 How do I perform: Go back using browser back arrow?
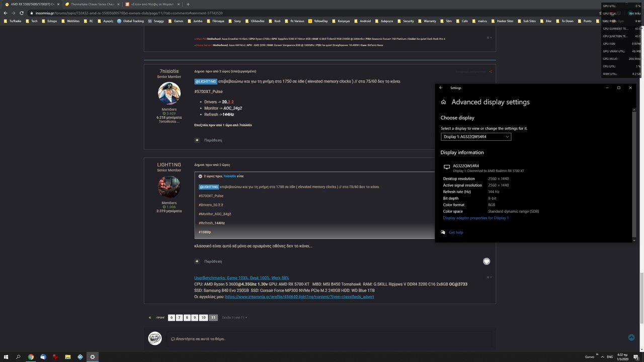click(x=6, y=13)
